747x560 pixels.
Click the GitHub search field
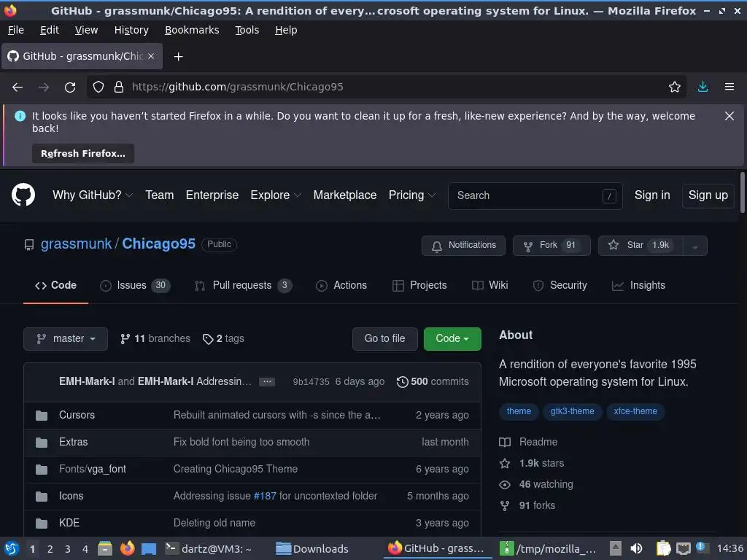pyautogui.click(x=535, y=195)
